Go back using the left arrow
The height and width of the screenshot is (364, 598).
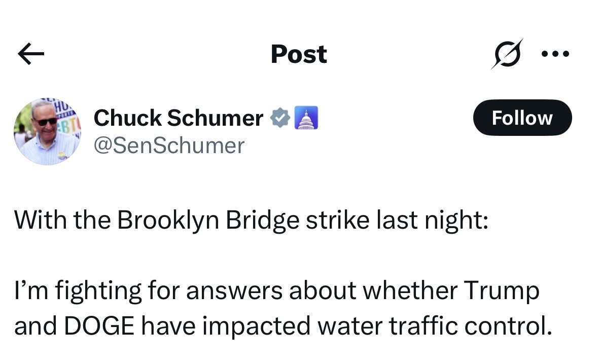[x=31, y=54]
